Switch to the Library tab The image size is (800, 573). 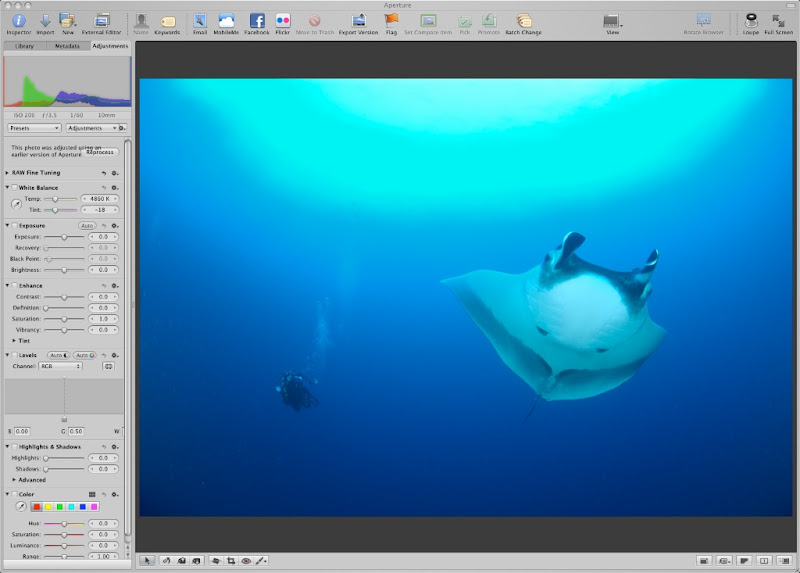tap(24, 46)
